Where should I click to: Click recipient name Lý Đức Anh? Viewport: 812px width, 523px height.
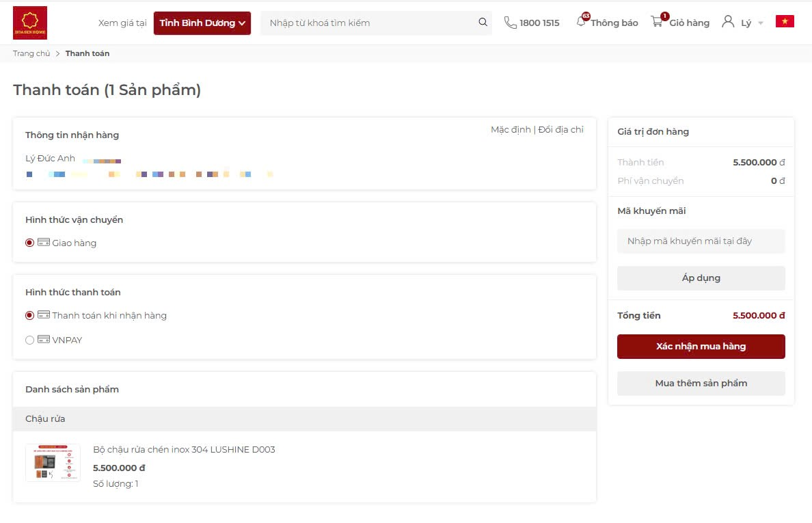click(50, 158)
